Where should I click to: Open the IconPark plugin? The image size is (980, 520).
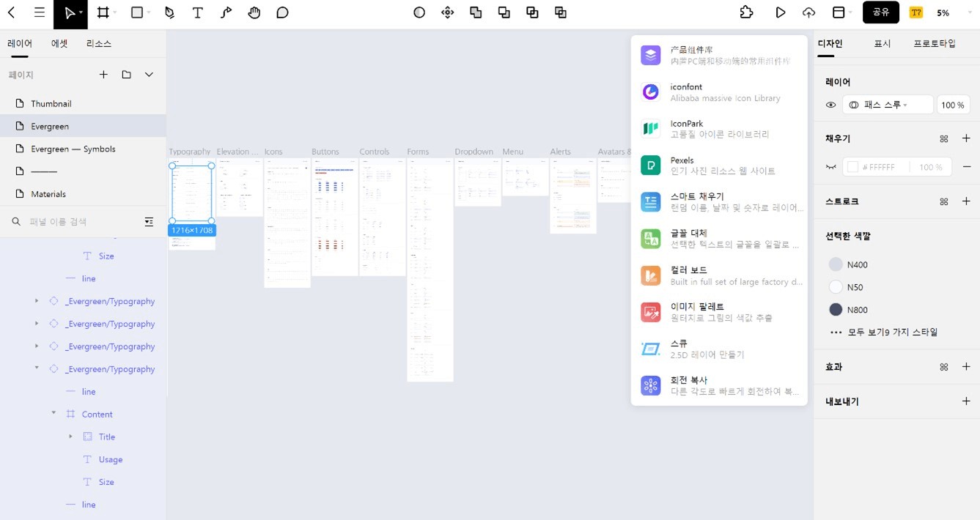[719, 129]
